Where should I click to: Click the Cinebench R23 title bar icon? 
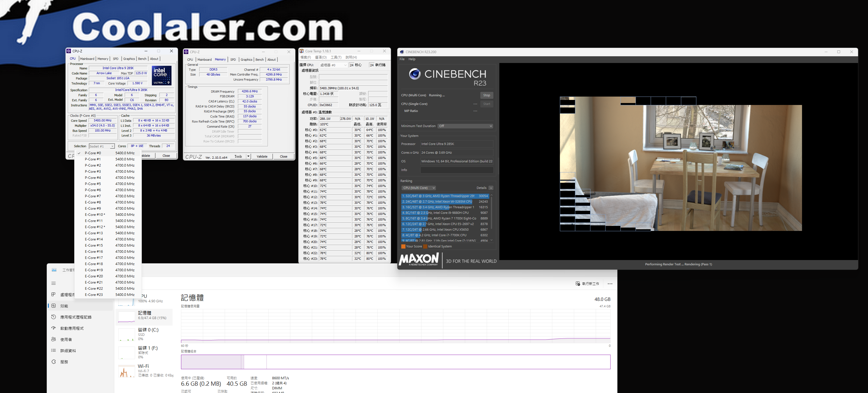coord(402,52)
